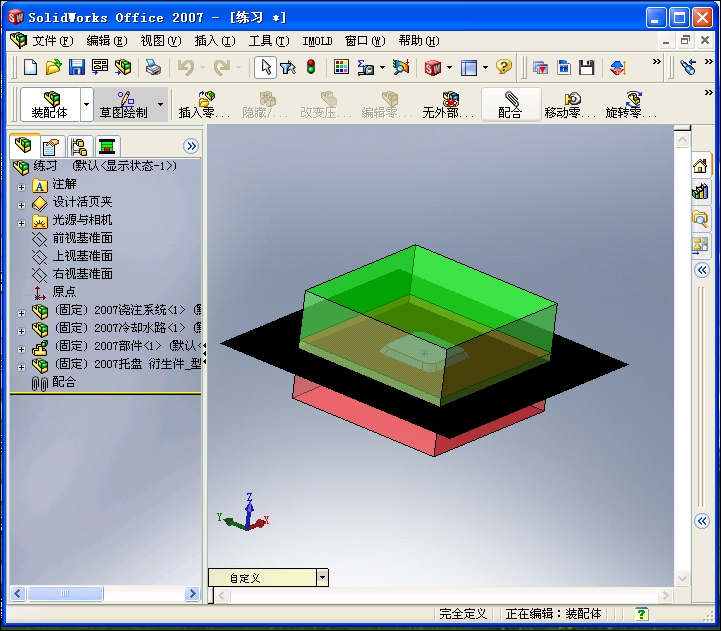Show more assembly toolbar buttons via chevron

pos(709,93)
